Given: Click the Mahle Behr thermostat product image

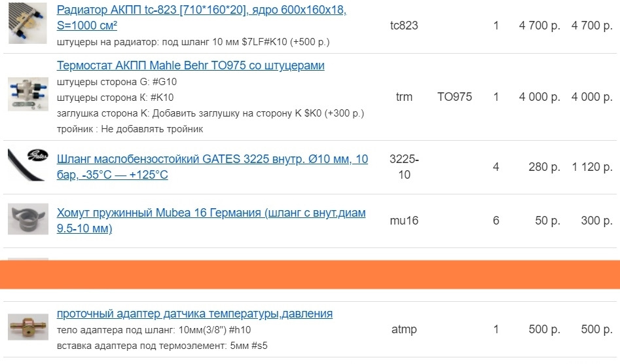Looking at the screenshot, I should click(x=27, y=95).
